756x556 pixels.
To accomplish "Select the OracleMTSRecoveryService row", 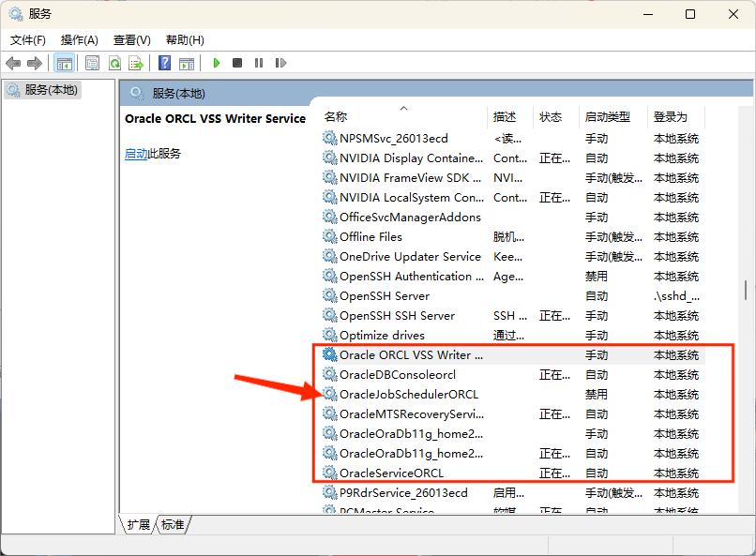I will tap(513, 414).
